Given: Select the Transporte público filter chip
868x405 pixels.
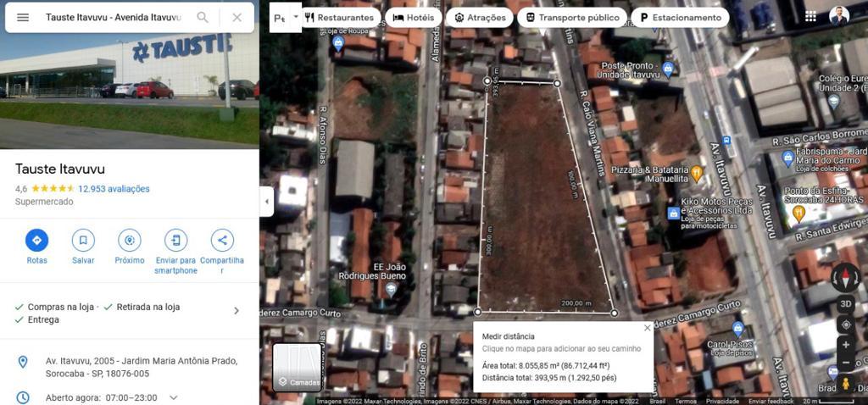Looking at the screenshot, I should 572,17.
